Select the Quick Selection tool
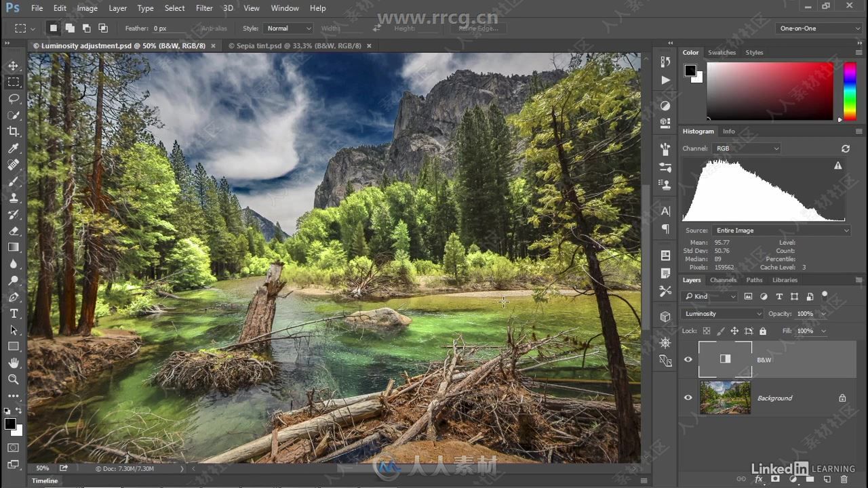 pyautogui.click(x=14, y=115)
